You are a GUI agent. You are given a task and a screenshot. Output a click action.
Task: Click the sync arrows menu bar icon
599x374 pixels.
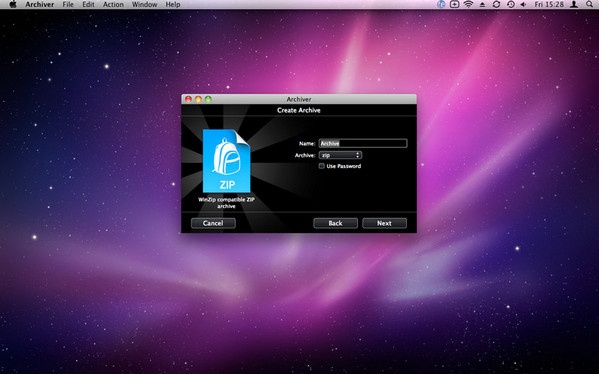pos(496,5)
